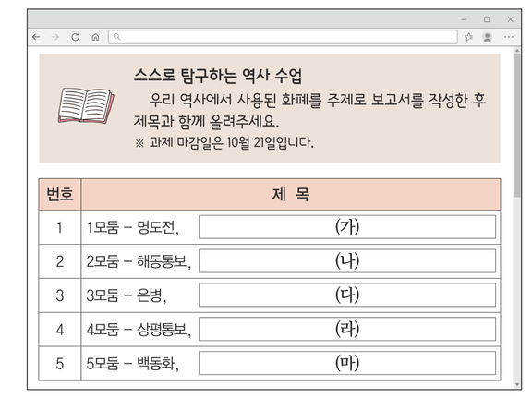This screenshot has height=398, width=532.
Task: Select the text '5모둠 – 백동화,'
Action: pos(133,364)
